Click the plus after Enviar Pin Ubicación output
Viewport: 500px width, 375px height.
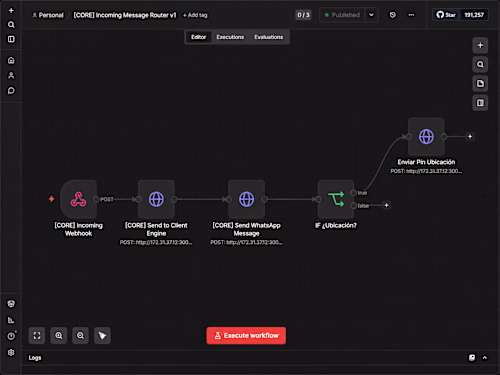[x=470, y=136]
